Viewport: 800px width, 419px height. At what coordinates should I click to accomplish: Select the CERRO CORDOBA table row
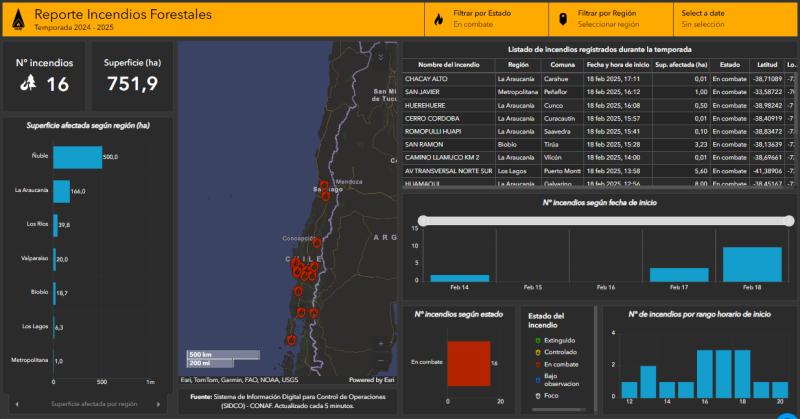pyautogui.click(x=598, y=118)
